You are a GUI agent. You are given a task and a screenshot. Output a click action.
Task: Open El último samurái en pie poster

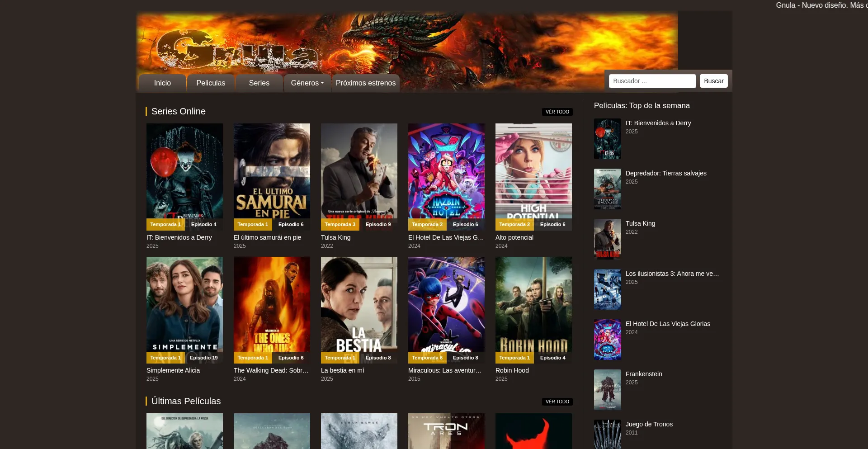tap(272, 172)
